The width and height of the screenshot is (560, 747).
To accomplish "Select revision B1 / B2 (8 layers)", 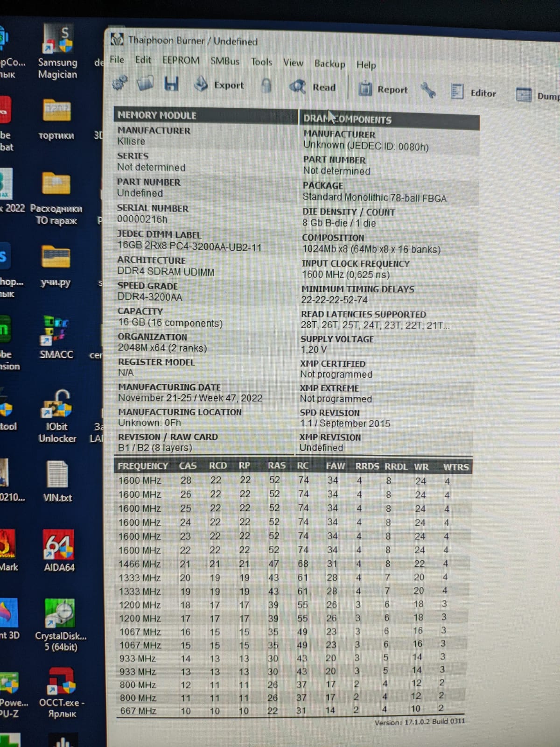I will point(155,447).
